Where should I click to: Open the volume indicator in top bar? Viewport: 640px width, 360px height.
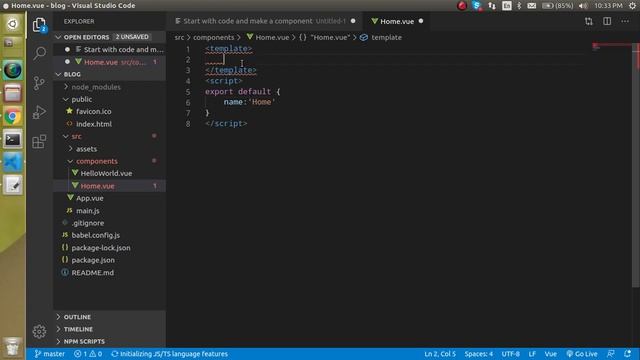click(583, 6)
